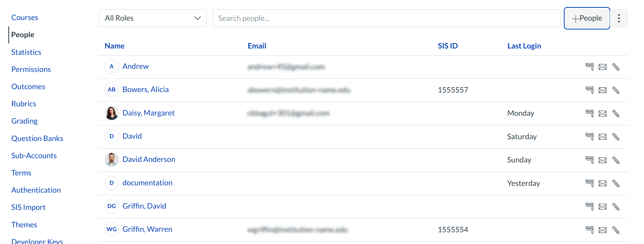
Task: Click the +People button
Action: 587,18
